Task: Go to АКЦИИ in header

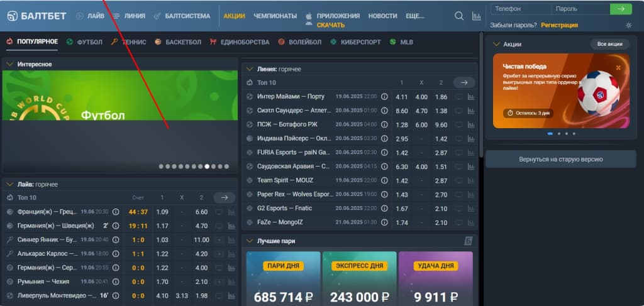Action: pos(234,16)
